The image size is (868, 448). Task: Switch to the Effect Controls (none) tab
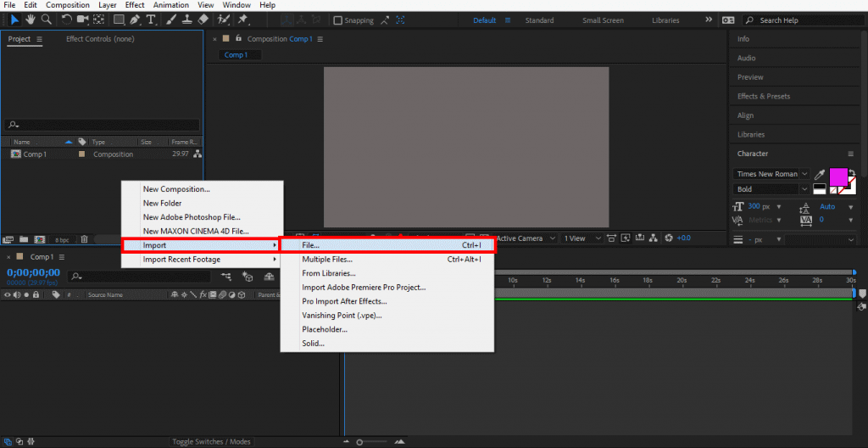pyautogui.click(x=100, y=39)
